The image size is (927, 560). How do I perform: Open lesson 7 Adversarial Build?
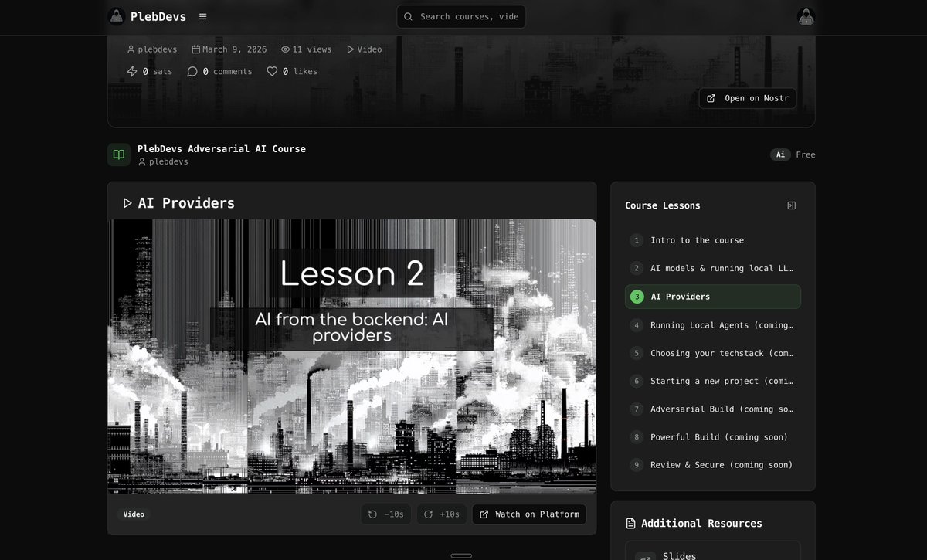713,409
